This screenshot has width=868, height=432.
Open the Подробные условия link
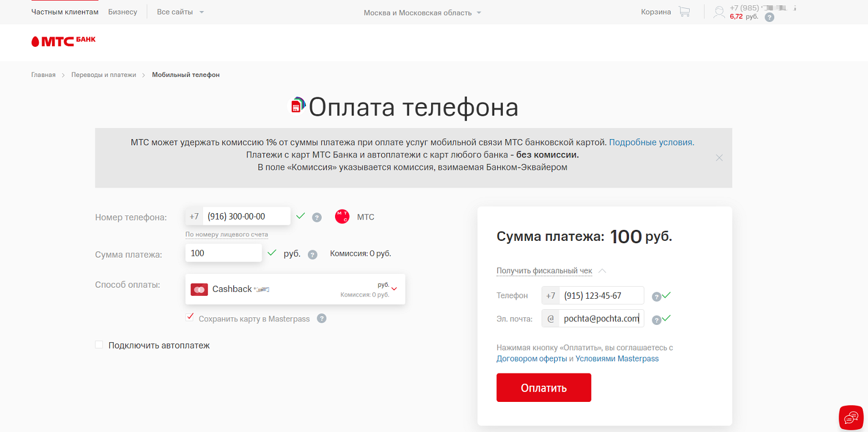coord(652,142)
